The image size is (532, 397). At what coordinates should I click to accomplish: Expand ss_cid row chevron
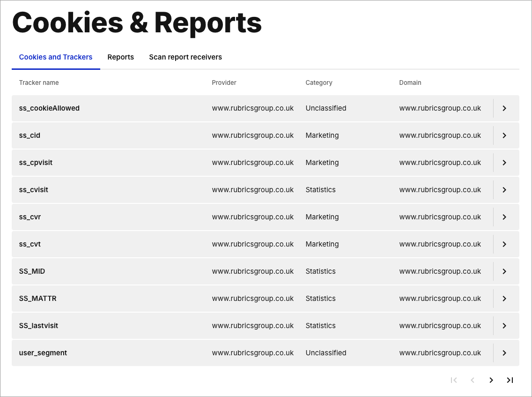pos(504,135)
